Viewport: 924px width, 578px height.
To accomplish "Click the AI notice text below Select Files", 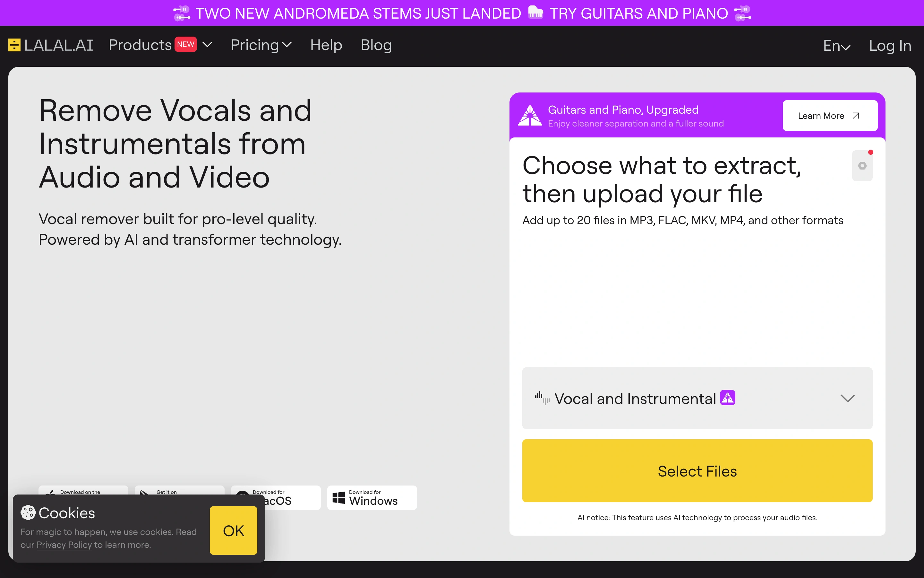I will 697,517.
